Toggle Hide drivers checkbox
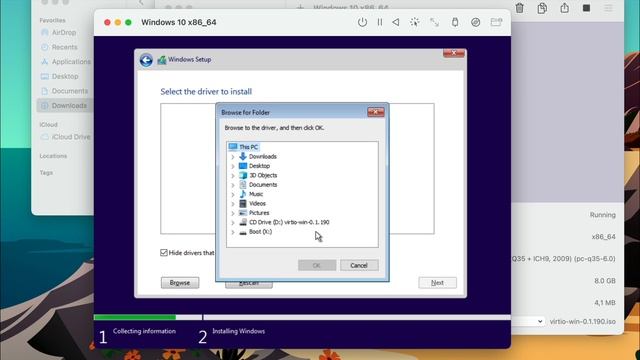The width and height of the screenshot is (640, 360). pos(164,253)
